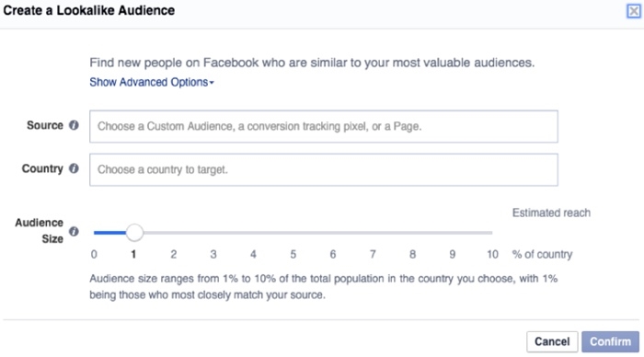Screen dimensions: 644x357
Task: Click slider label 1
Action: coord(133,254)
